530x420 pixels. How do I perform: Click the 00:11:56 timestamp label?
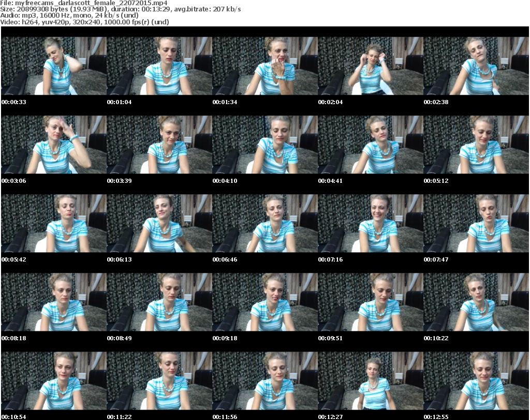tap(225, 417)
